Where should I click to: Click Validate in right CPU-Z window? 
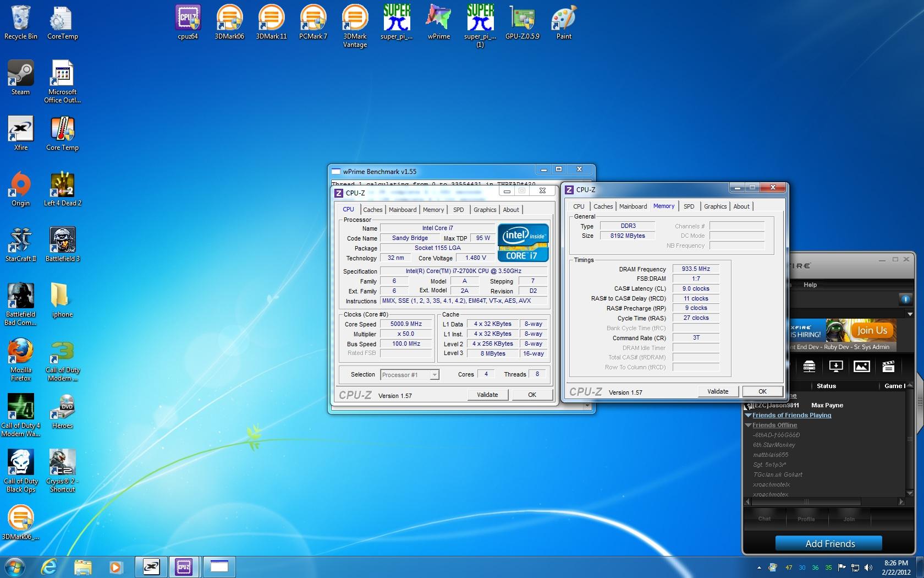point(718,391)
